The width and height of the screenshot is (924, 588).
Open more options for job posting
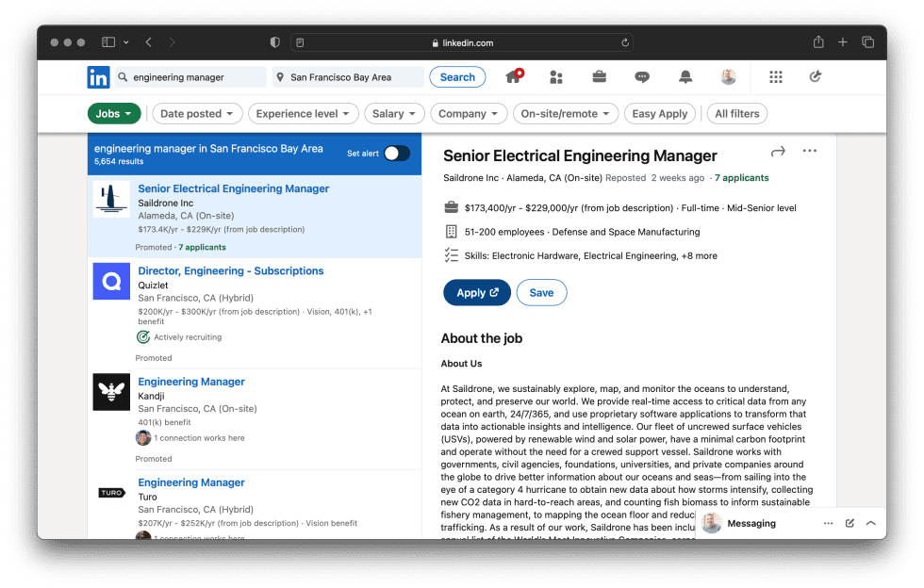tap(809, 151)
